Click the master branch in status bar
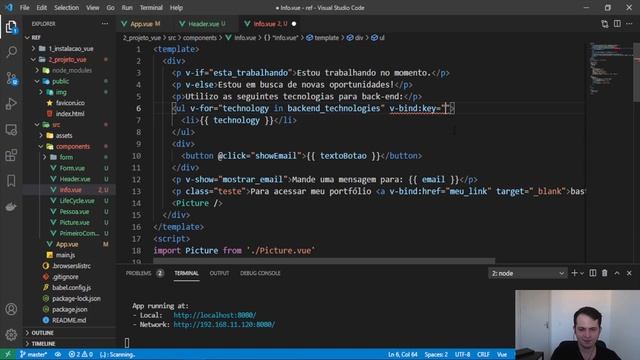The image size is (640, 360). pos(33,354)
